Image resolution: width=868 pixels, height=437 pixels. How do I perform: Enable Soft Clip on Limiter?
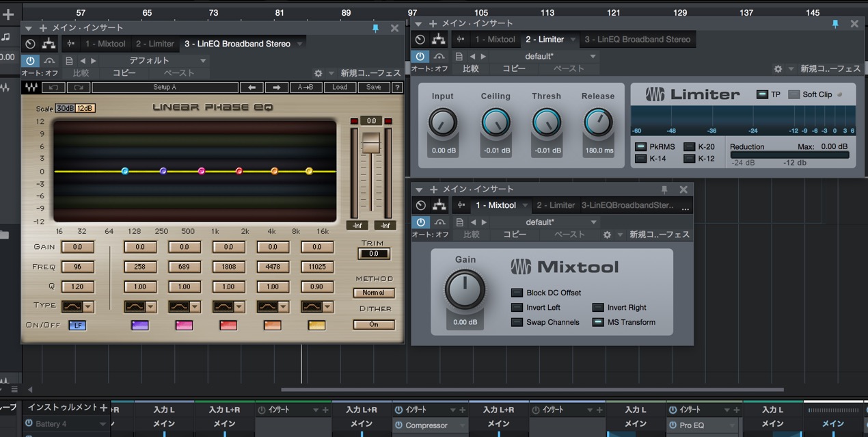[x=794, y=94]
